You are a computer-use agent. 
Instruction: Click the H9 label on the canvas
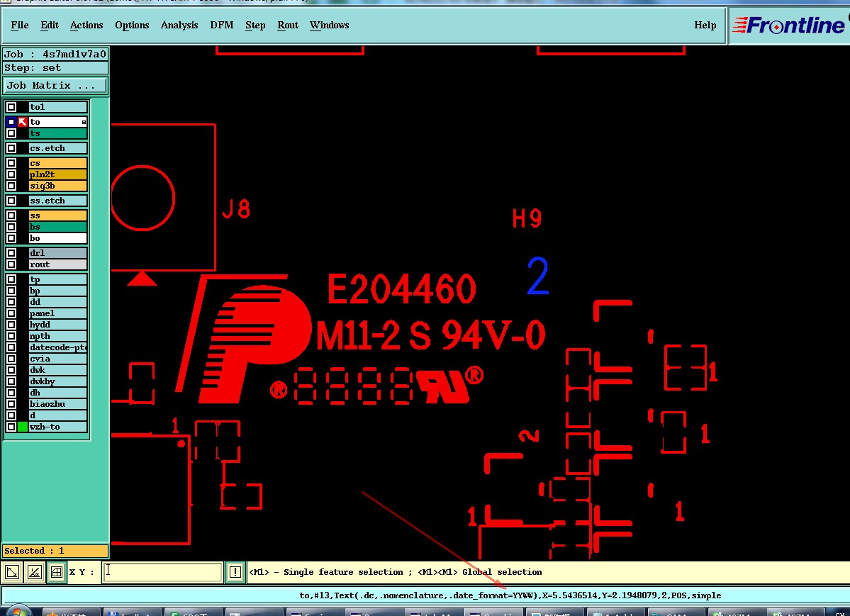[527, 218]
